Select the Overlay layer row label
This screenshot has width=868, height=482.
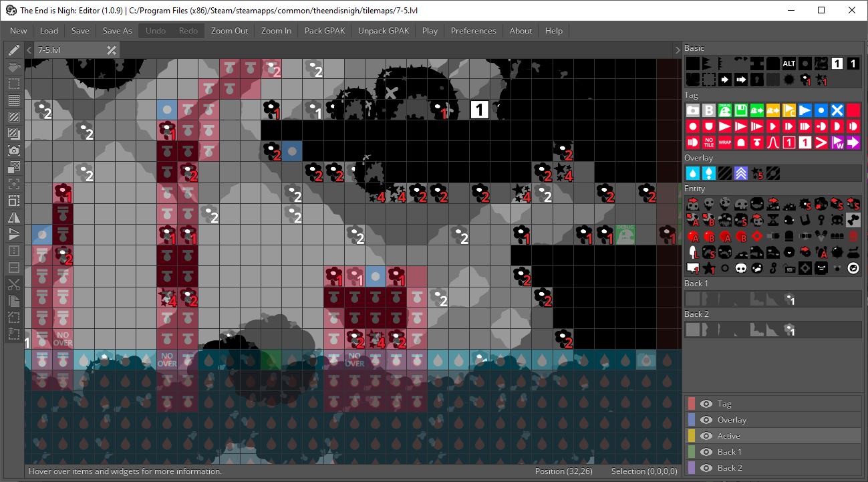point(732,420)
